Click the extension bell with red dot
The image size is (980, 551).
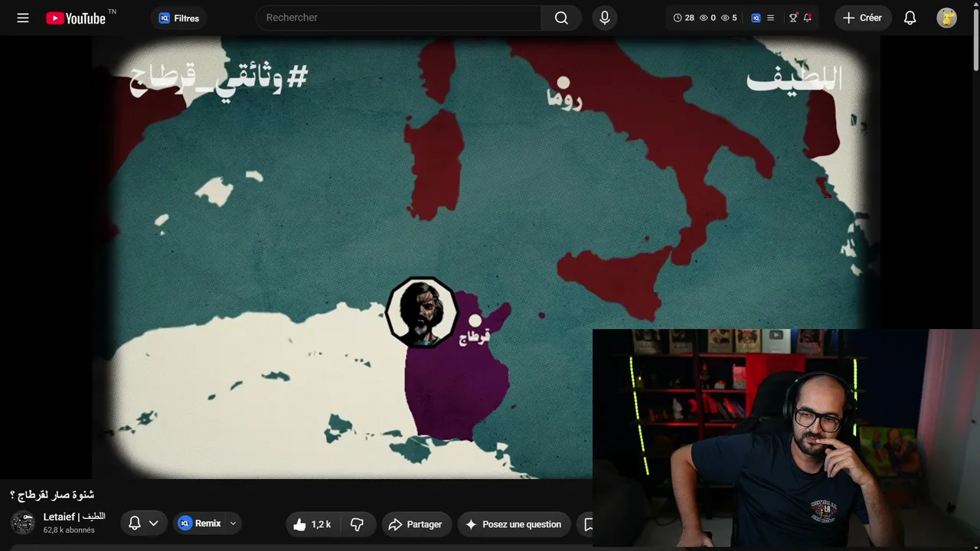click(807, 18)
